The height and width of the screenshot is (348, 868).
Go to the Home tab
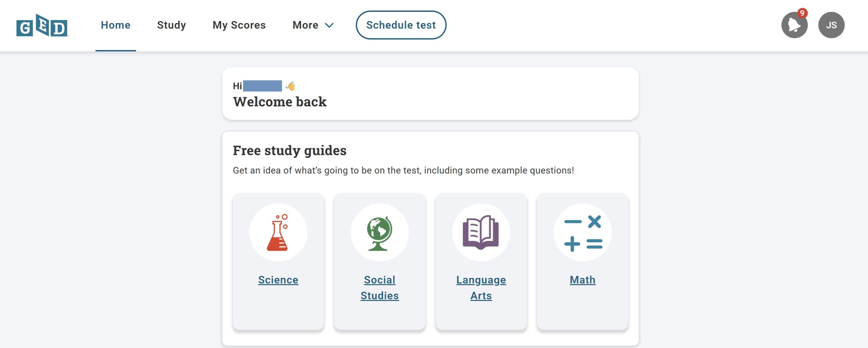[x=116, y=25]
